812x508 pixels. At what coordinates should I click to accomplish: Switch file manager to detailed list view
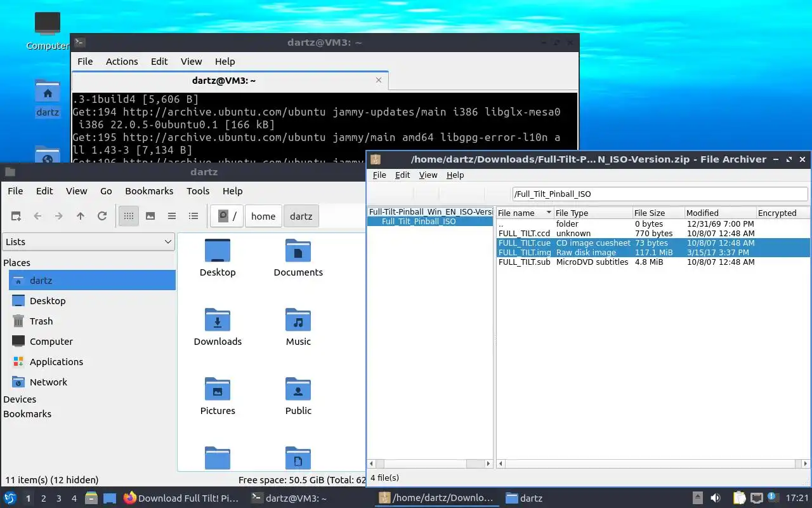coord(193,216)
